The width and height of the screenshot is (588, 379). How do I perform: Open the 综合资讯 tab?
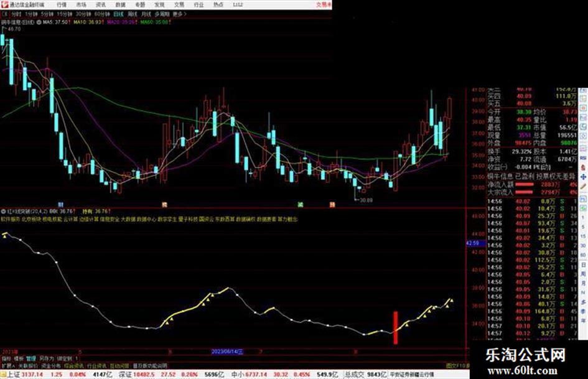(74, 365)
